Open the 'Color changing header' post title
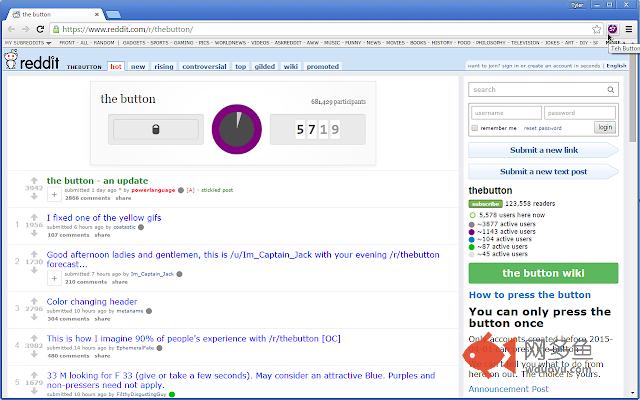Image resolution: width=640 pixels, height=400 pixels. (x=92, y=302)
